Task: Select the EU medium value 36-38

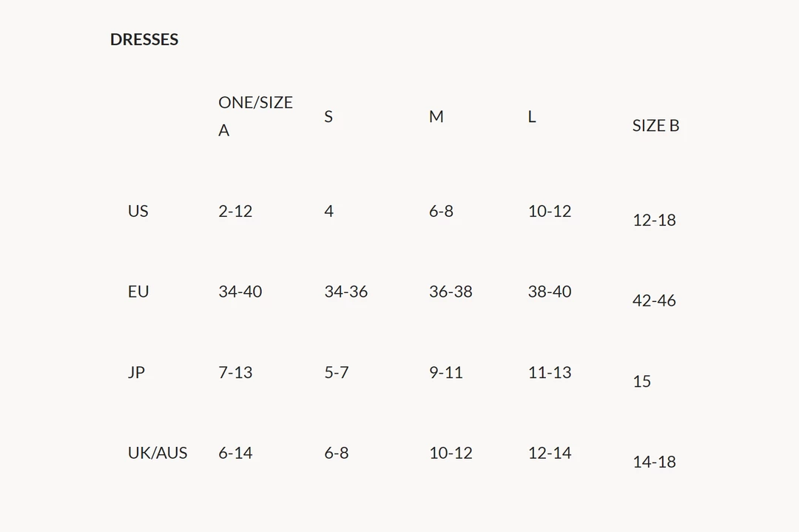Action: [x=451, y=292]
